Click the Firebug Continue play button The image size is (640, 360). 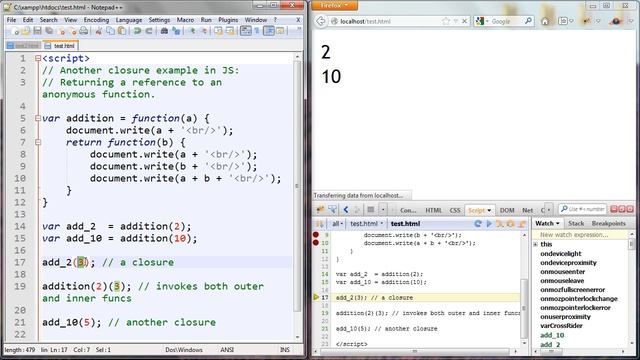(489, 224)
